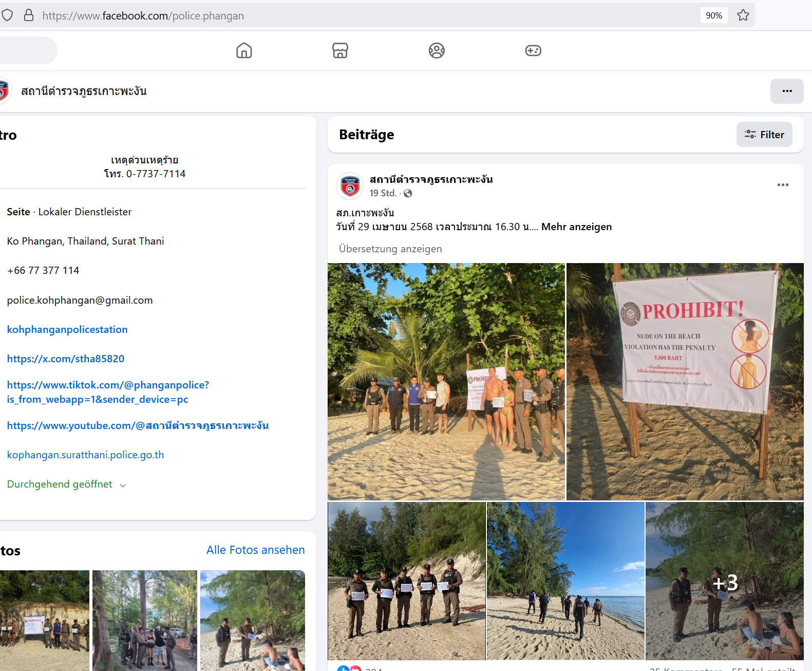Open the Groups icon
The image size is (812, 671).
437,50
